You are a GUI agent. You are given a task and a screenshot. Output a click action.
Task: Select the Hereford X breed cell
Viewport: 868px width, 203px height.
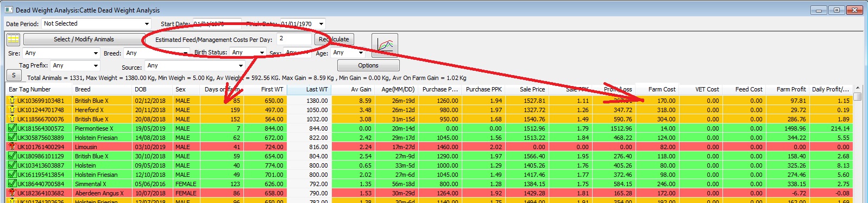[x=102, y=110]
